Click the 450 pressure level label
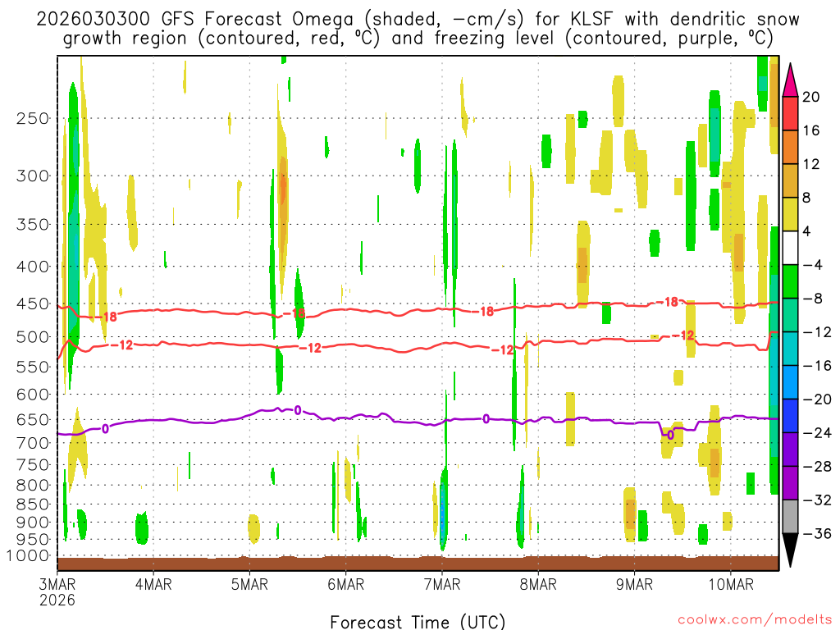Viewport: 840px width, 630px height. (x=33, y=304)
